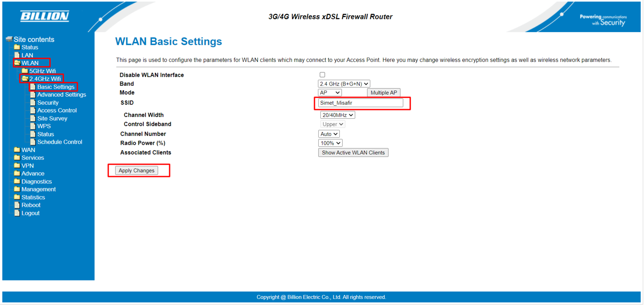Click Show Active WLAN Clients button

pyautogui.click(x=353, y=152)
